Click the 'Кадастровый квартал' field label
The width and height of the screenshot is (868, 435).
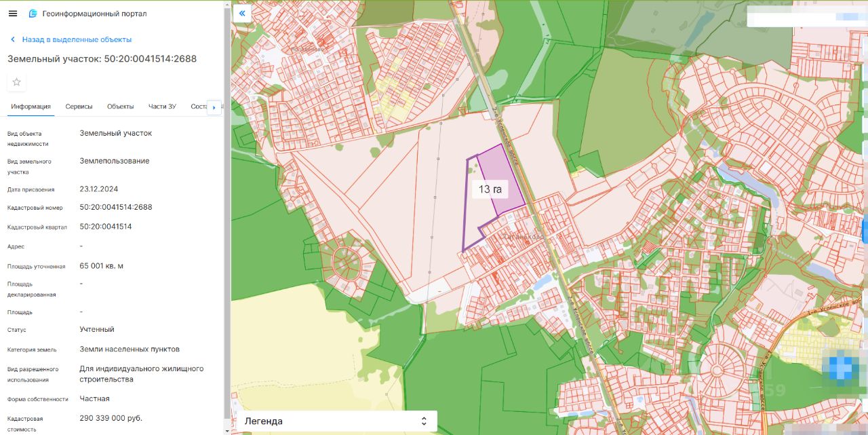click(37, 227)
